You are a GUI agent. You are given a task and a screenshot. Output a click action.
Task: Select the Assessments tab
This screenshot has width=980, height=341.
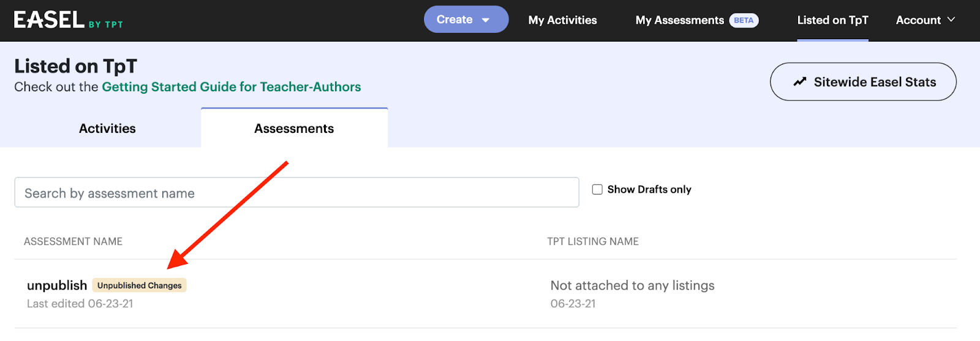tap(294, 129)
